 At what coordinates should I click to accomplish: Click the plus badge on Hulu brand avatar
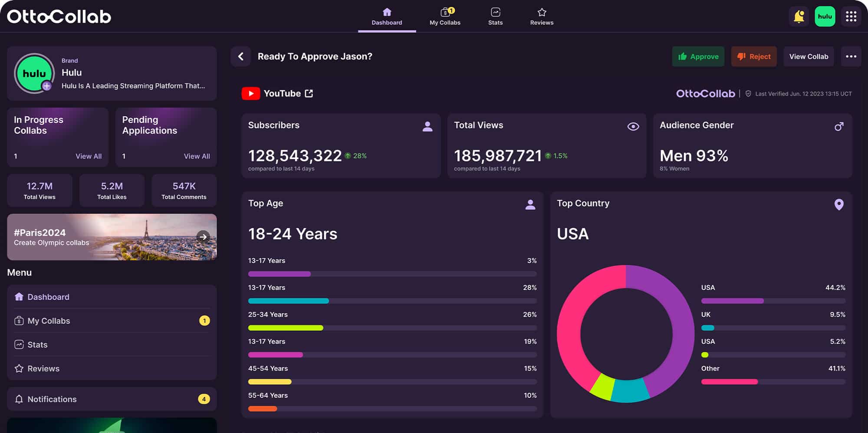47,86
